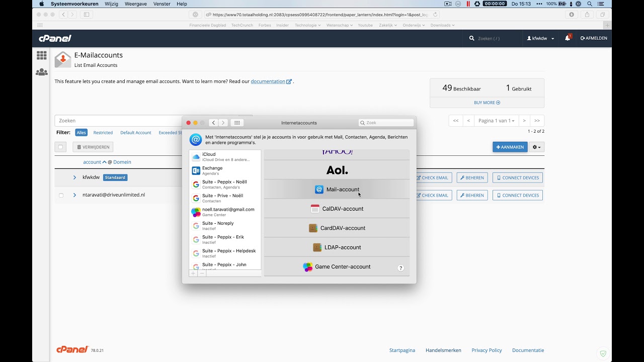
Task: Open the Wetenschap bookmarks dropdown
Action: click(340, 25)
